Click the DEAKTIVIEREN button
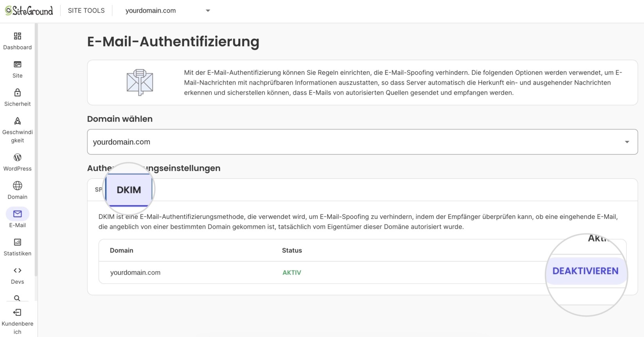Screen dimensions: 644x337 [x=585, y=271]
